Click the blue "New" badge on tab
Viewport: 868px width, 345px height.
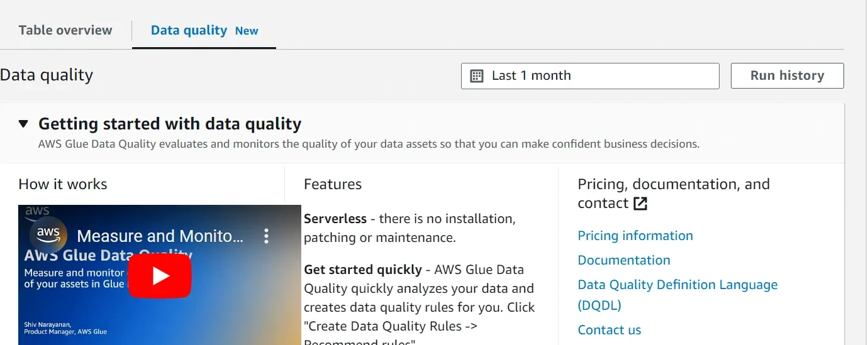pos(247,31)
